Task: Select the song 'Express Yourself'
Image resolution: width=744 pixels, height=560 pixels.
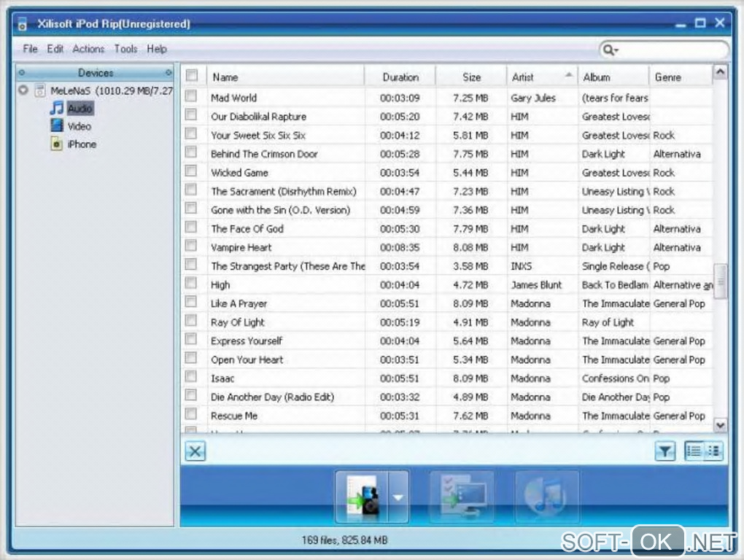Action: [247, 341]
